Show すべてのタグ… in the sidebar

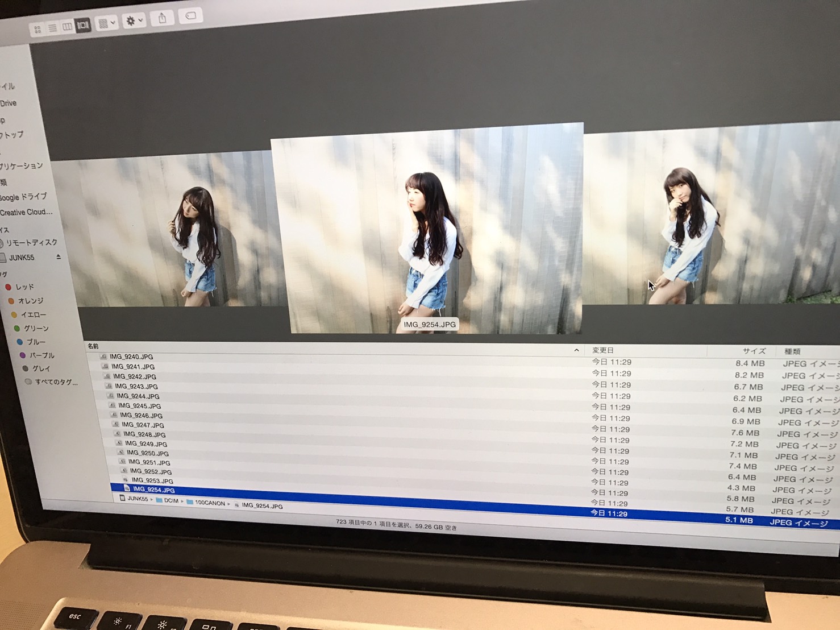(52, 382)
